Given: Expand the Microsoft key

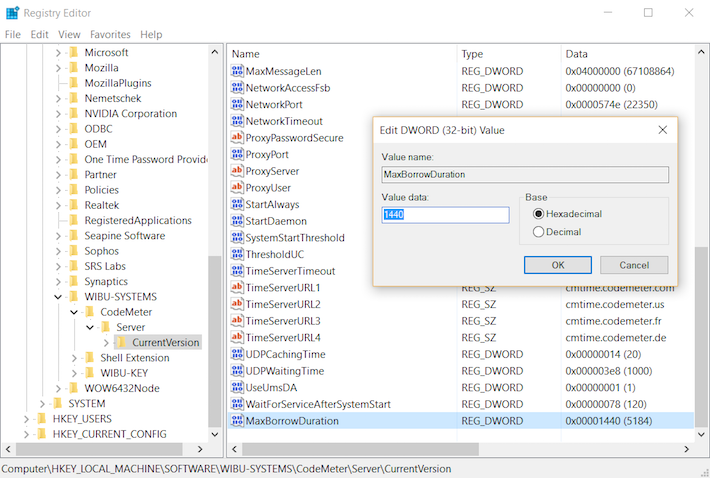Looking at the screenshot, I should [58, 53].
